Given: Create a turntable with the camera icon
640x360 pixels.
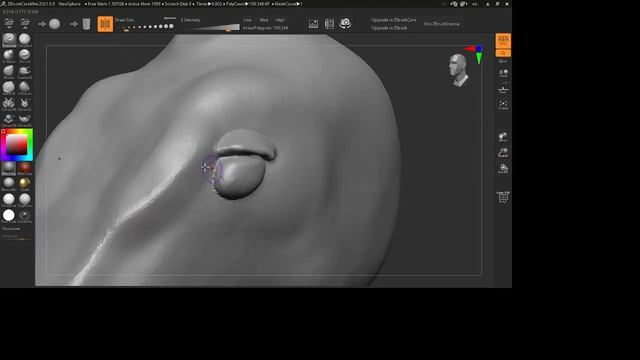Looking at the screenshot, I should [345, 24].
